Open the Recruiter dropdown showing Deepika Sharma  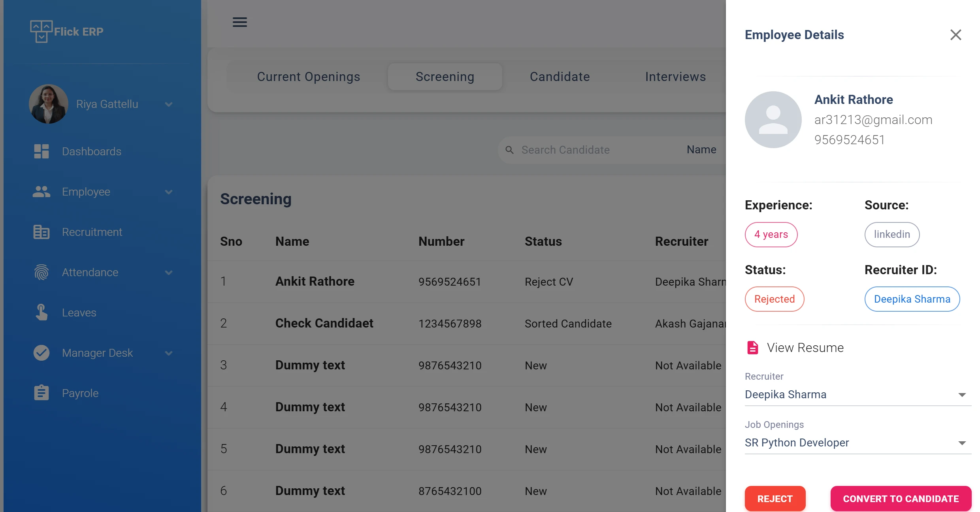pos(857,395)
